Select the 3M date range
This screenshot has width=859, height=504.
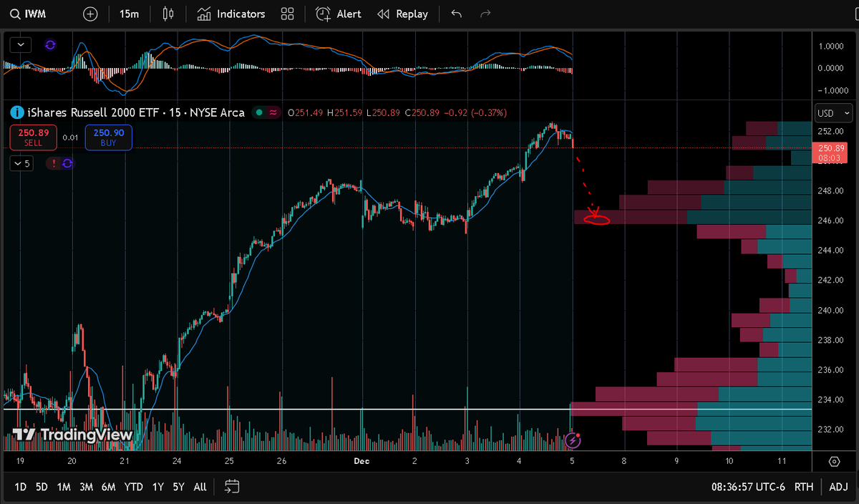pos(86,487)
